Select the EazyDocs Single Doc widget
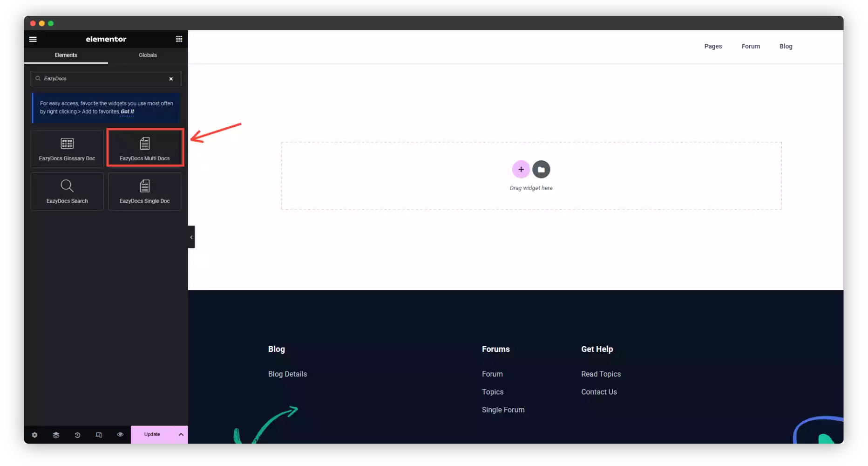This screenshot has height=466, width=868. [145, 191]
